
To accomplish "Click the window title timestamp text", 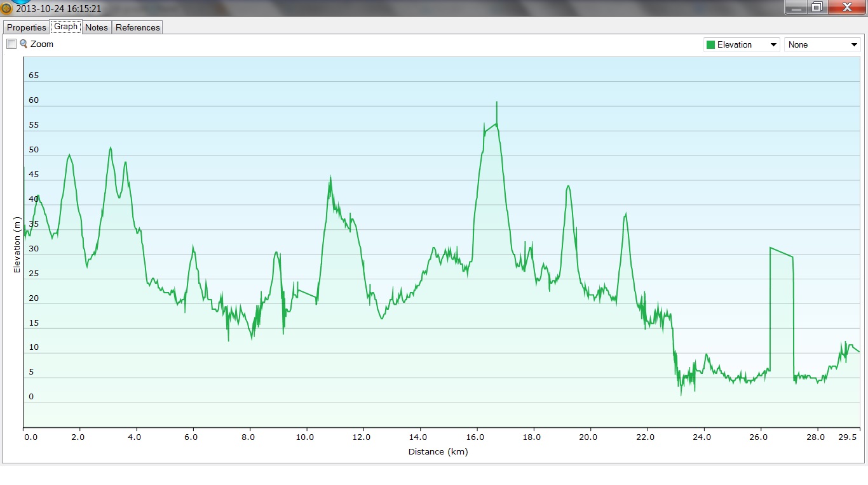I will [x=58, y=9].
